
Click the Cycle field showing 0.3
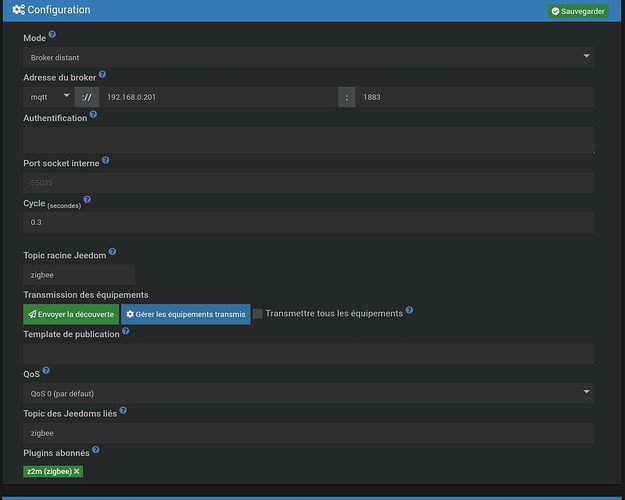(309, 222)
